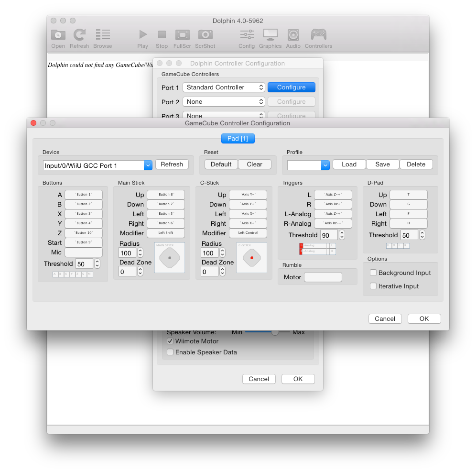Select the Pad [1] tab
The width and height of the screenshot is (476, 472).
(x=238, y=139)
